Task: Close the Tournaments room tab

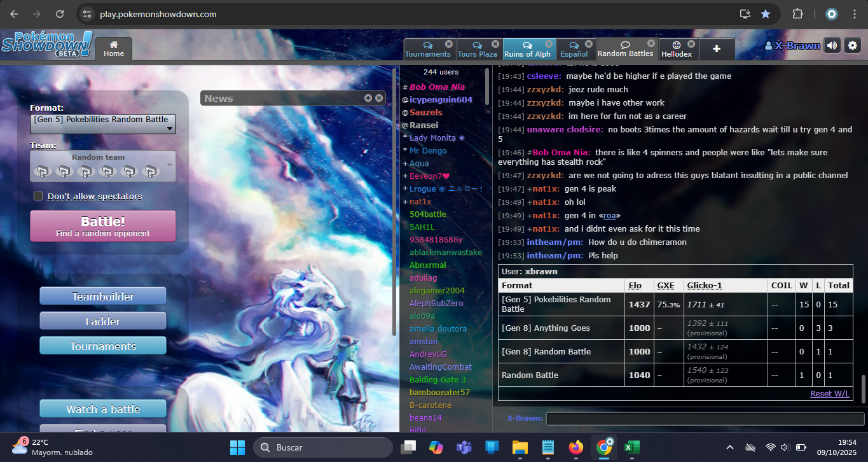Action: click(449, 44)
